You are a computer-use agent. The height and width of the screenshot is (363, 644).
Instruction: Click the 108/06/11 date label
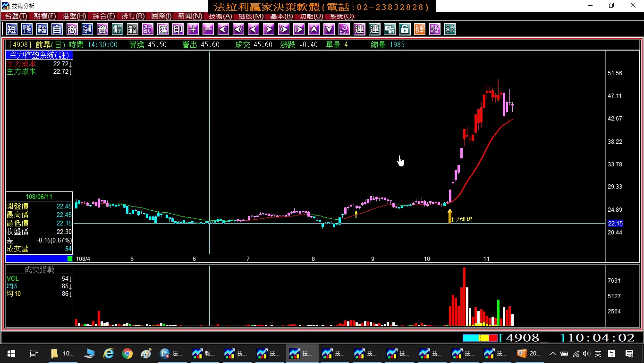click(39, 197)
